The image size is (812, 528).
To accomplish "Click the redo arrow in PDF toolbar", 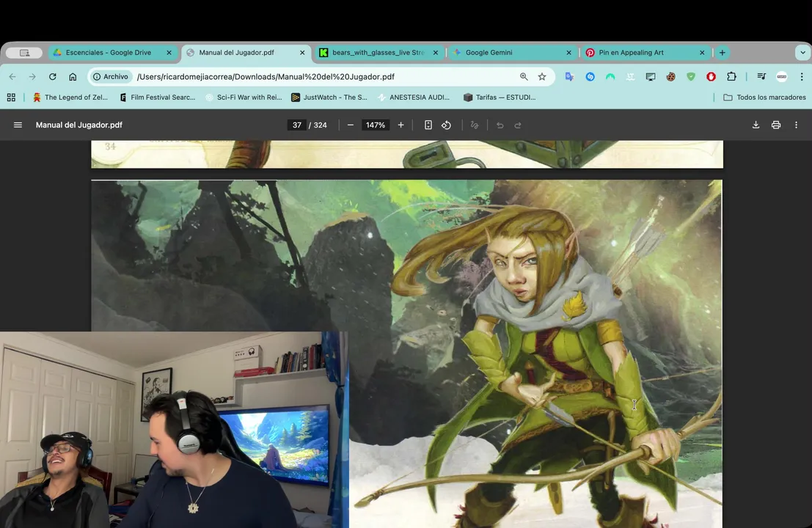I will tap(518, 125).
